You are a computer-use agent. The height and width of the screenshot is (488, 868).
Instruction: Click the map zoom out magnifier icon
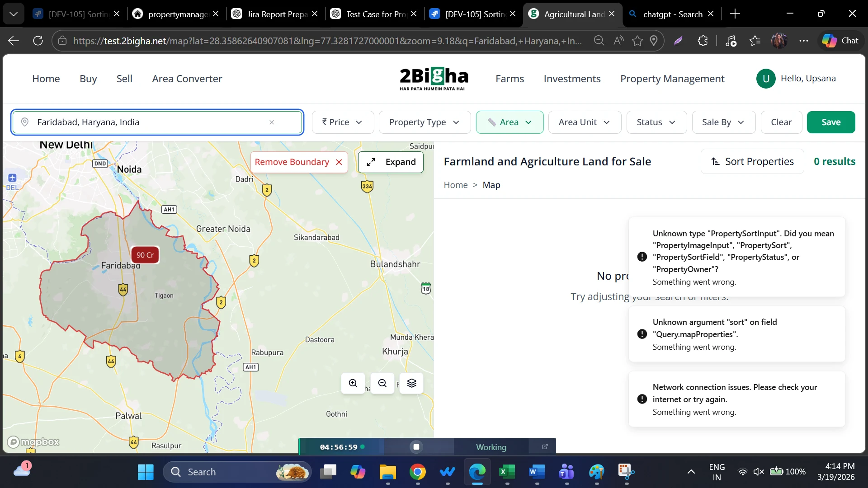pos(382,383)
